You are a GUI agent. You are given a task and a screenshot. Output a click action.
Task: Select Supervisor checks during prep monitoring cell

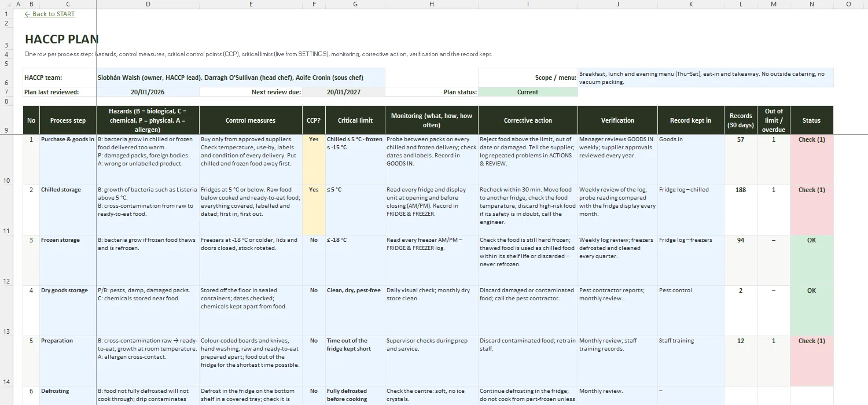coord(432,361)
